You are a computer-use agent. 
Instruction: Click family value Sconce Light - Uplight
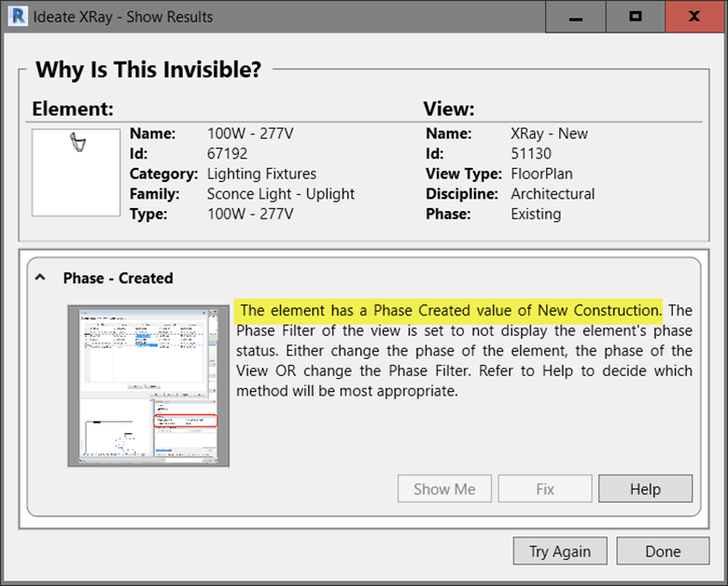[x=280, y=194]
